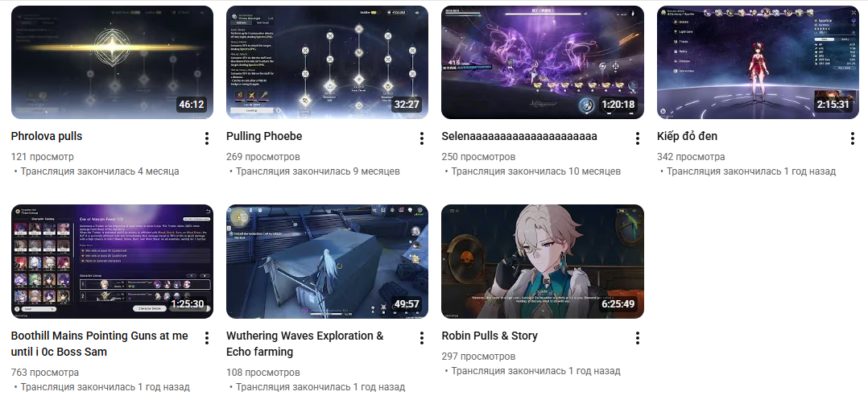This screenshot has height=404, width=868.
Task: Open the Wuthering Waves Exploration thumbnail
Action: click(327, 262)
